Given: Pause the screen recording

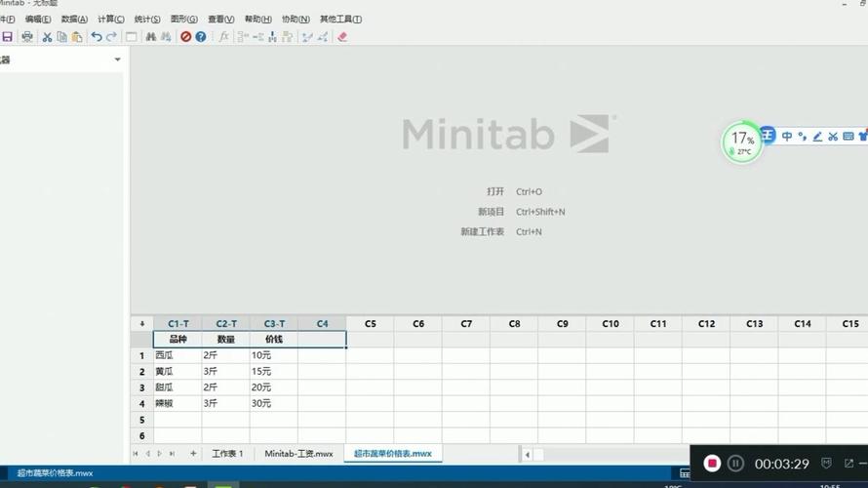Looking at the screenshot, I should [x=735, y=463].
